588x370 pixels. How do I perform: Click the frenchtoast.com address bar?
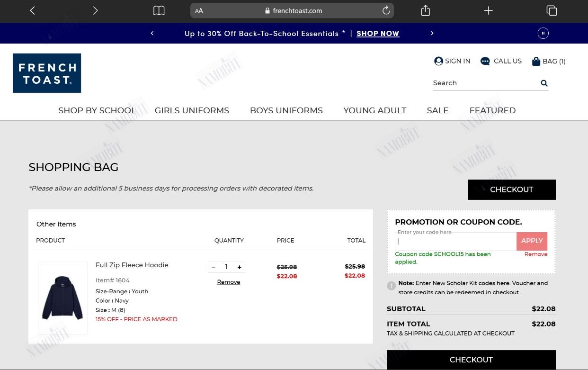coord(292,10)
